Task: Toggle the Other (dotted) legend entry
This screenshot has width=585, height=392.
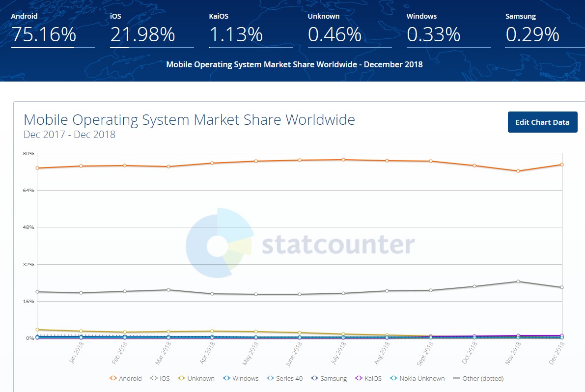Action: tap(478, 378)
